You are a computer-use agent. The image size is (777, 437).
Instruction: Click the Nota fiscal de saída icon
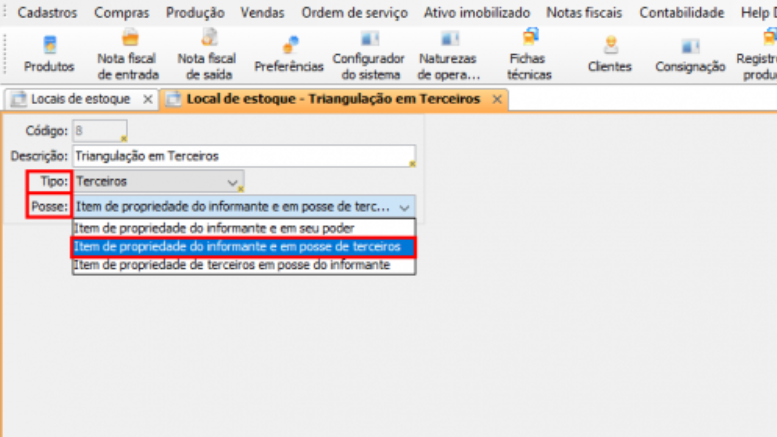pyautogui.click(x=207, y=53)
